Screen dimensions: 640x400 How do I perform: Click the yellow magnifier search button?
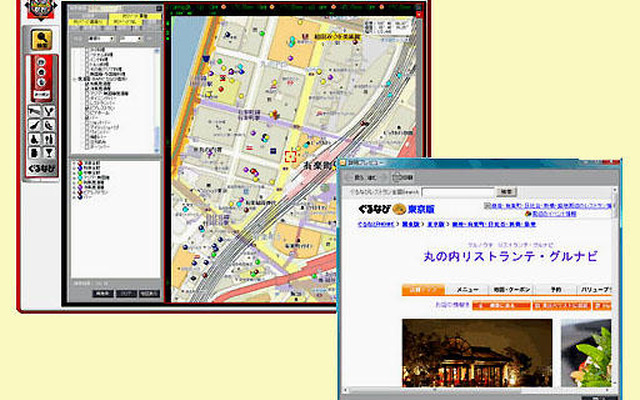pos(42,39)
